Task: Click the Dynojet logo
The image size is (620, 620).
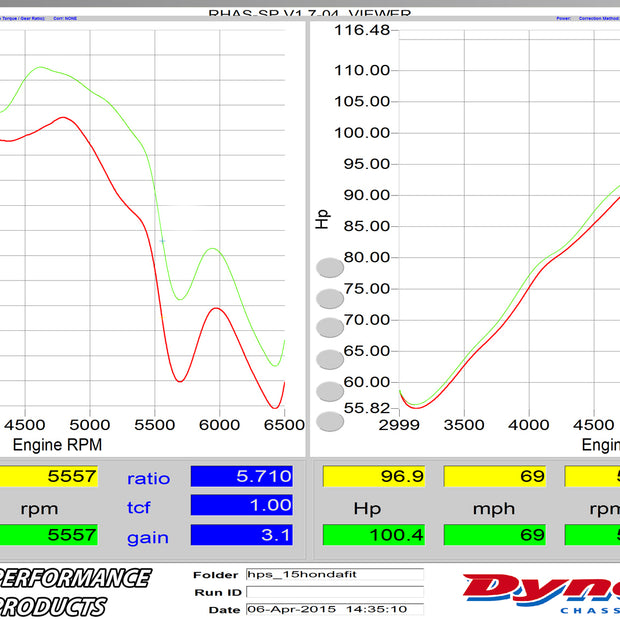Action: (541, 593)
